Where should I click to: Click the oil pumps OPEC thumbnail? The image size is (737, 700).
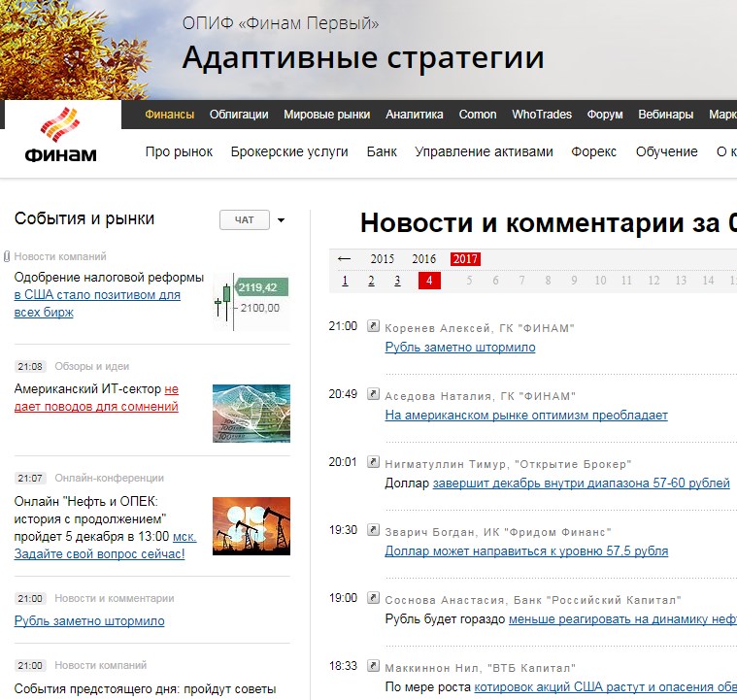click(x=251, y=526)
